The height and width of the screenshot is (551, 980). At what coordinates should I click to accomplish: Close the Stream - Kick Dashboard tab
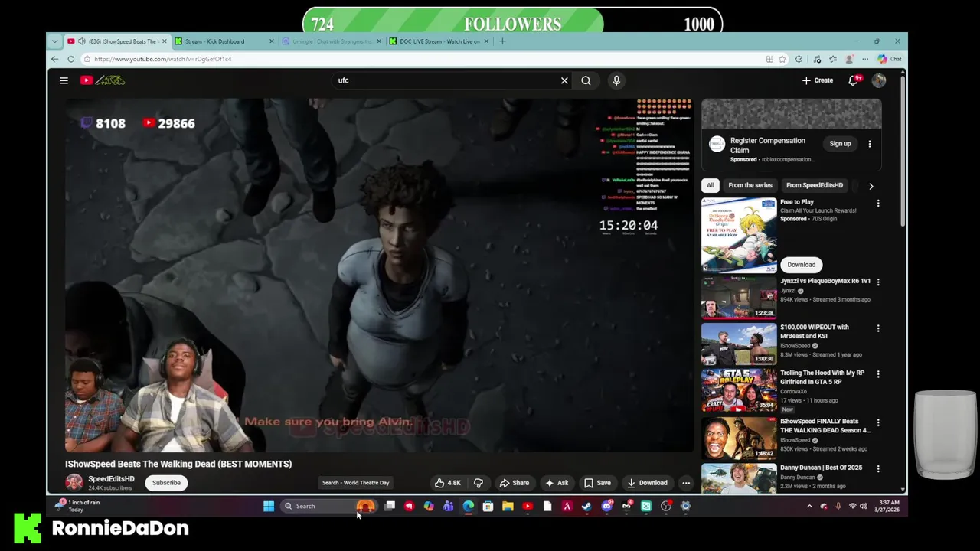(x=271, y=41)
